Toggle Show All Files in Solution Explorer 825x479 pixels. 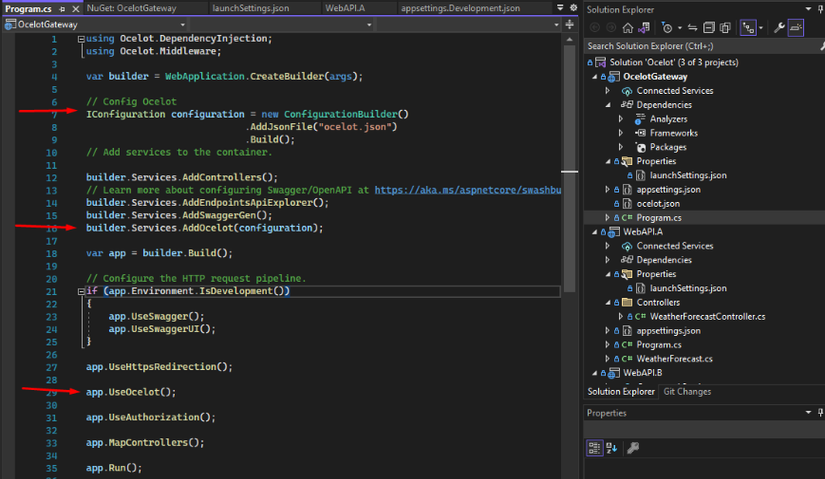click(x=725, y=28)
